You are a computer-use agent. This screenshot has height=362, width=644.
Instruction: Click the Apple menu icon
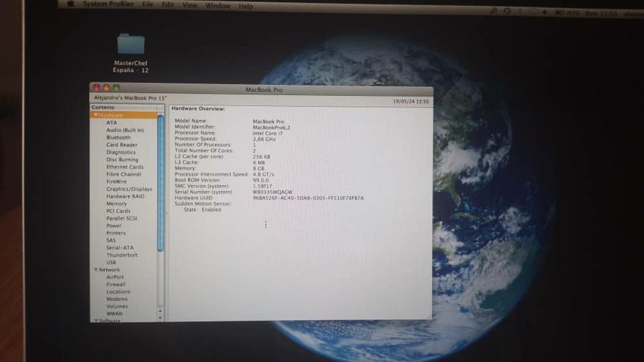click(x=70, y=4)
